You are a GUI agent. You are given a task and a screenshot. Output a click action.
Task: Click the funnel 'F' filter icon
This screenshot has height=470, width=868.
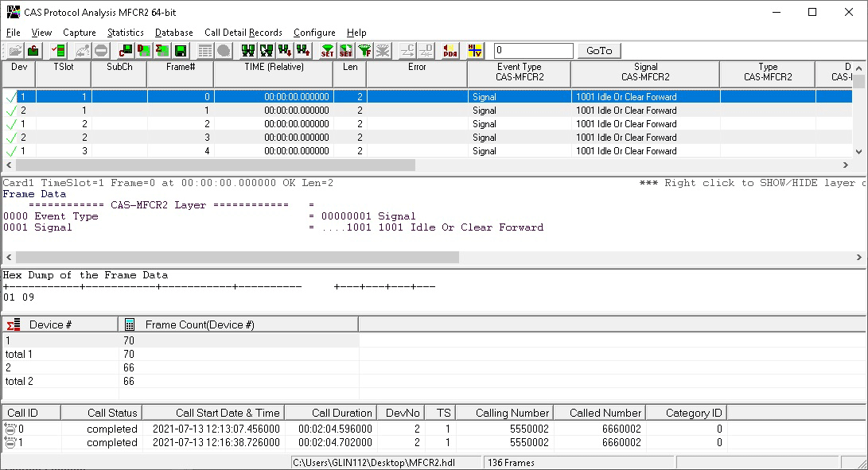(364, 51)
